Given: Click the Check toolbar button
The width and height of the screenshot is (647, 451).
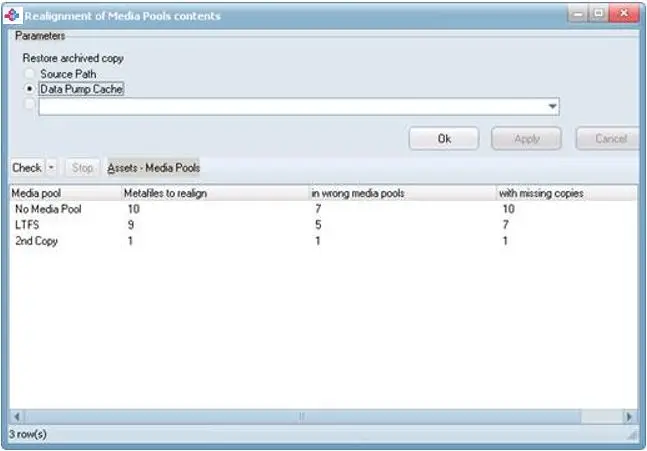Looking at the screenshot, I should coord(26,168).
